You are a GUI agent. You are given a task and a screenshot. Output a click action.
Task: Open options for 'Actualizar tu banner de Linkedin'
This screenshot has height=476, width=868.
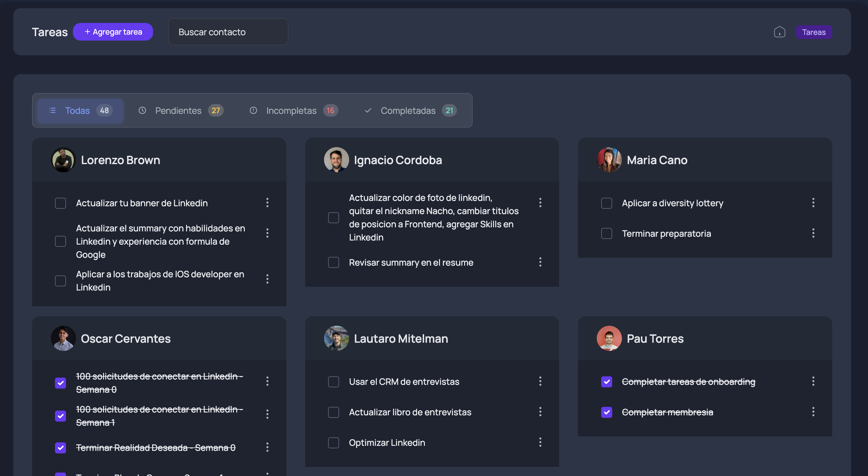[x=267, y=202]
